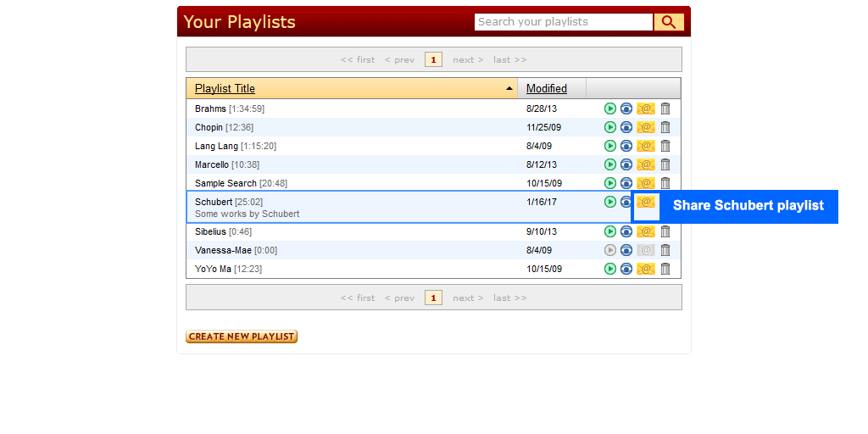Jump to last page in top pagination

click(509, 59)
